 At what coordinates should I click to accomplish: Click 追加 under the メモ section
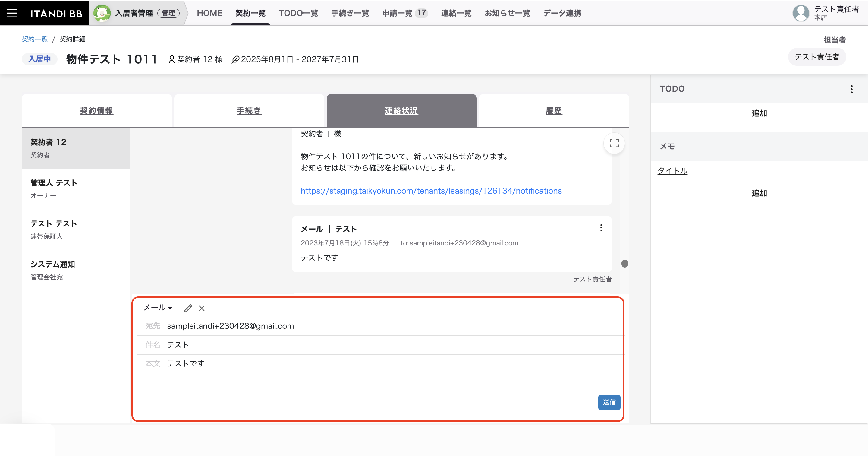point(759,193)
